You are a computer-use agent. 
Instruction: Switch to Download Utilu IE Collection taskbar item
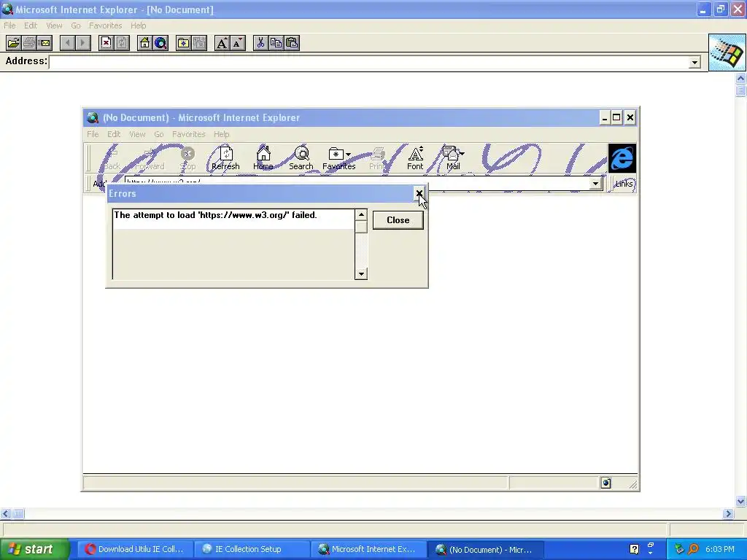[x=134, y=549]
